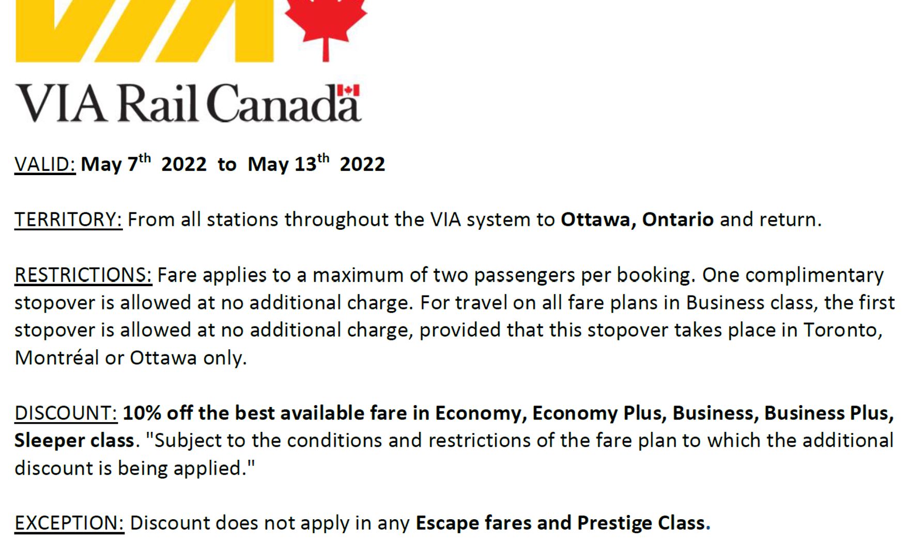Image resolution: width=924 pixels, height=560 pixels.
Task: Click the phrase 'One complimentary' in restrictions
Action: [792, 275]
